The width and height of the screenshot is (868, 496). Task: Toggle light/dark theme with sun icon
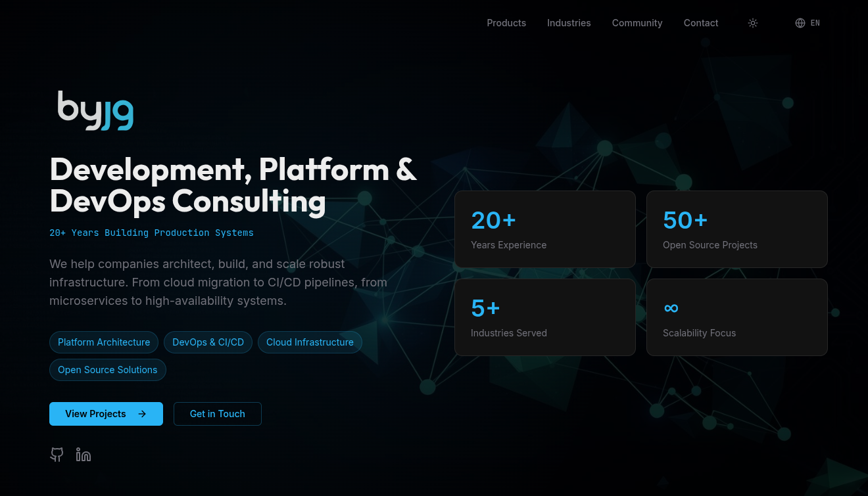click(753, 23)
